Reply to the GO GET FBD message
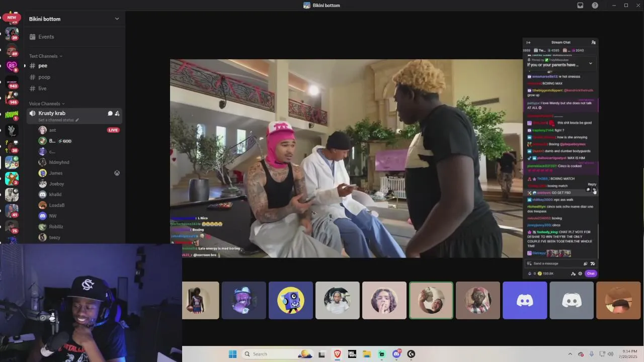 [x=594, y=190]
